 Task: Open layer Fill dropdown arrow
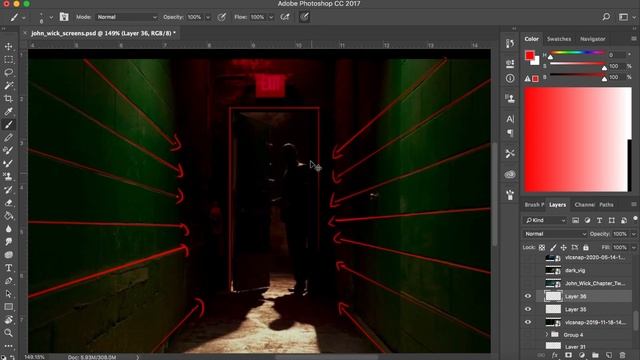[634, 247]
